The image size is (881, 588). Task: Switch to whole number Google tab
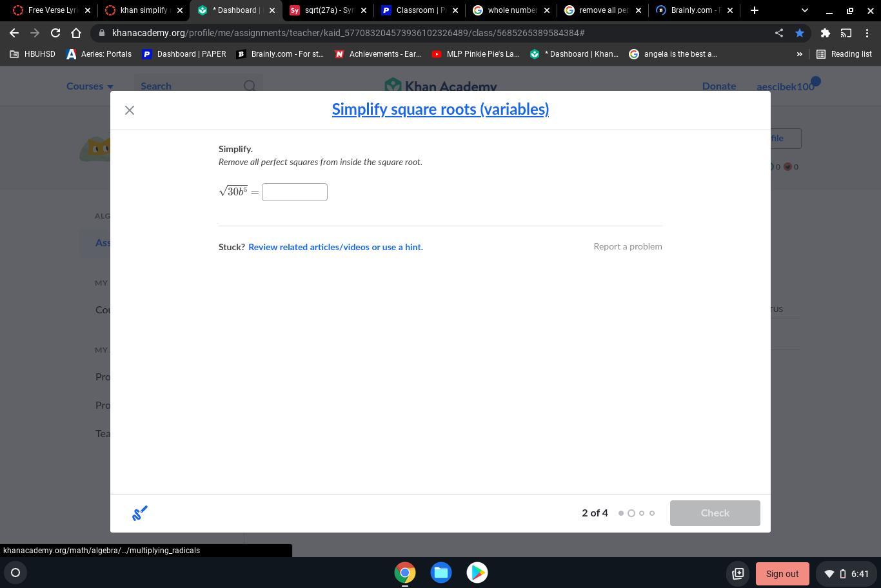pyautogui.click(x=511, y=10)
